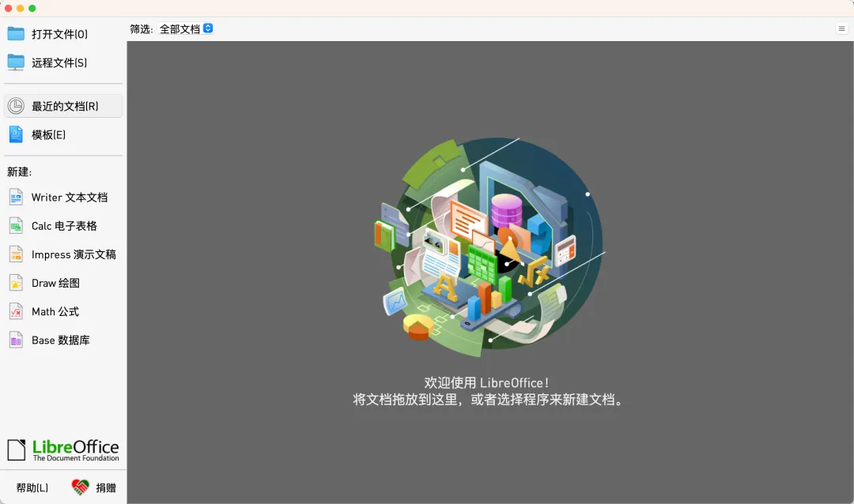Image resolution: width=854 pixels, height=504 pixels.
Task: Click the Writer text document icon
Action: point(16,197)
